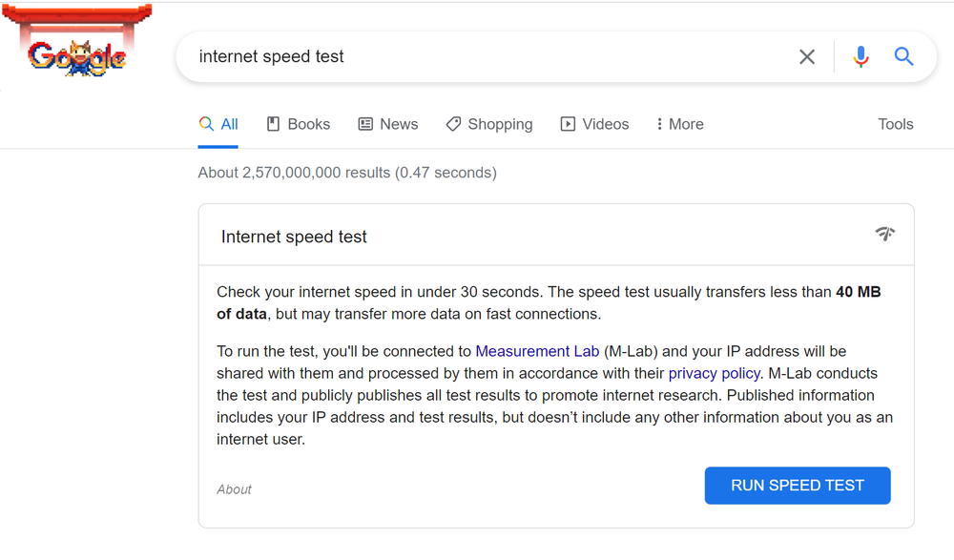Screen dimensions: 954x560
Task: Click the blue magnifier search icon
Action: point(903,56)
